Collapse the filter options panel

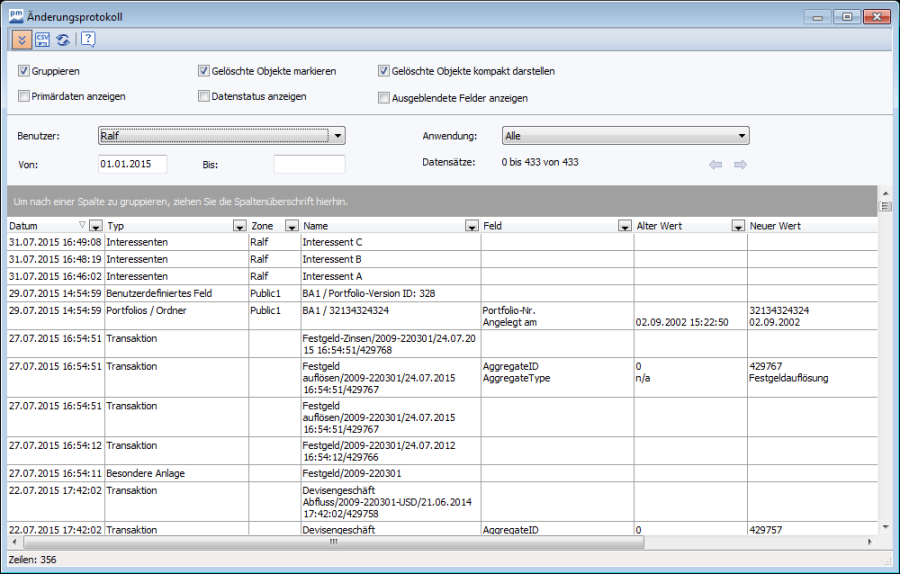[x=22, y=40]
